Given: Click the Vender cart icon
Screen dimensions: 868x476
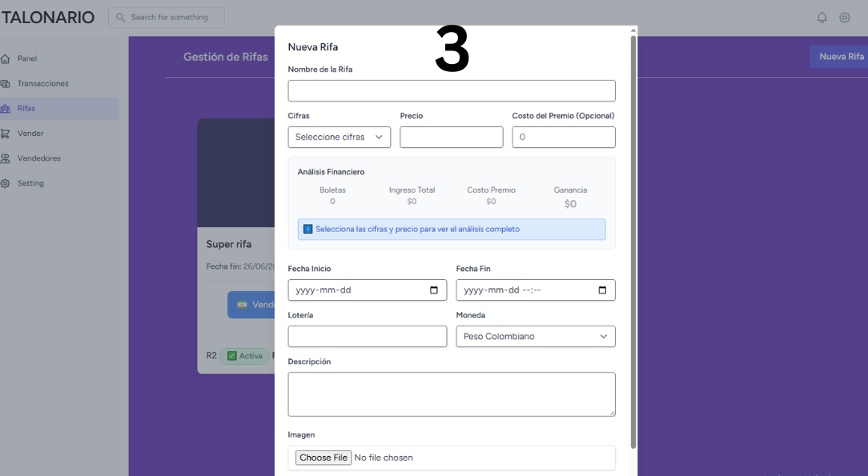Looking at the screenshot, I should [x=6, y=134].
